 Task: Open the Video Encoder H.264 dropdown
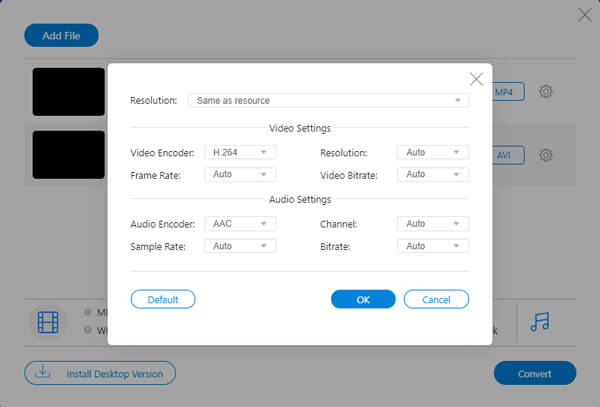pyautogui.click(x=239, y=152)
